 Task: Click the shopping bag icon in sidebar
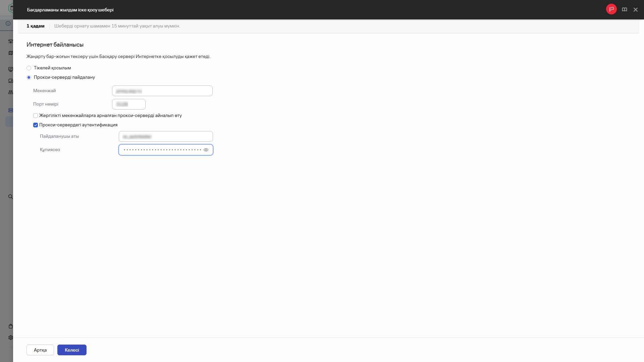click(x=10, y=326)
